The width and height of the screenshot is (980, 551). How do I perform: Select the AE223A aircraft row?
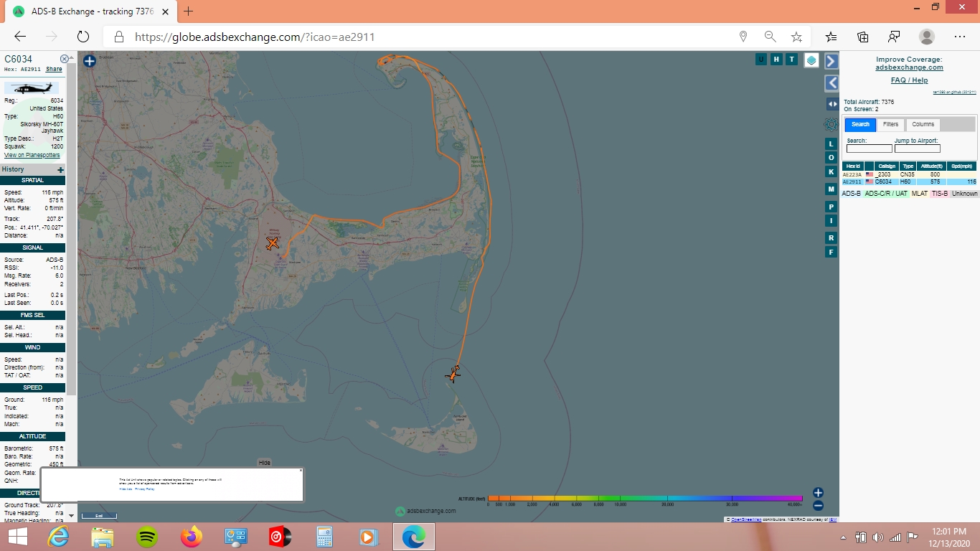click(909, 174)
